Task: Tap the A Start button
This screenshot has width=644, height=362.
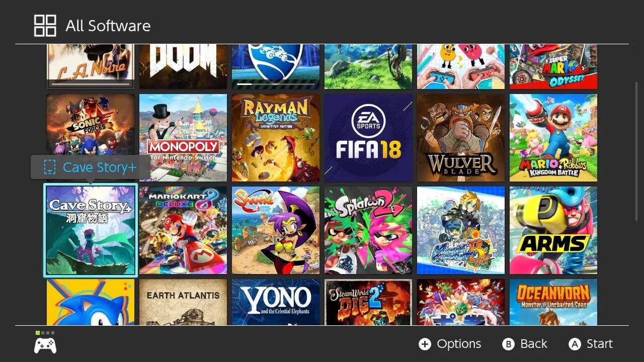Action: click(x=591, y=344)
